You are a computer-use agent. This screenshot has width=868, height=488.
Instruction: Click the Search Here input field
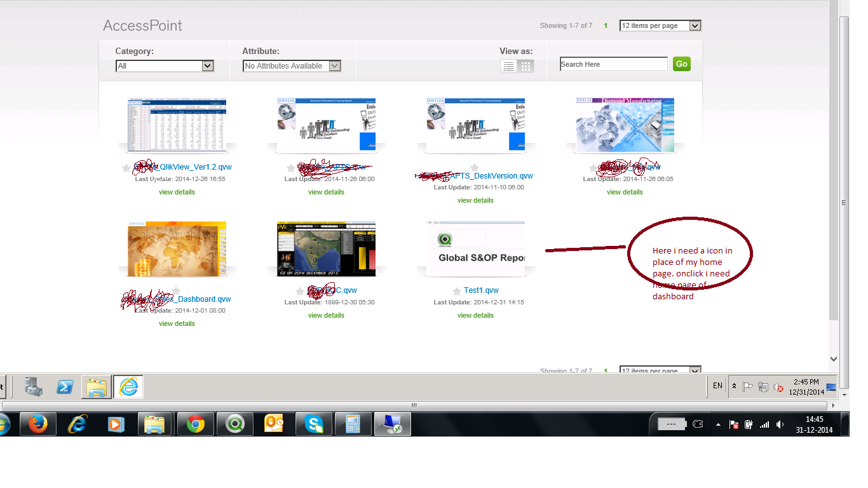pyautogui.click(x=614, y=64)
